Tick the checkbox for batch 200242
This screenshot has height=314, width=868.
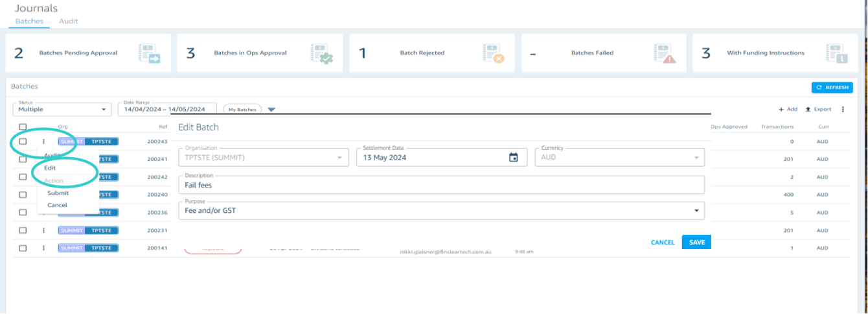click(x=23, y=177)
